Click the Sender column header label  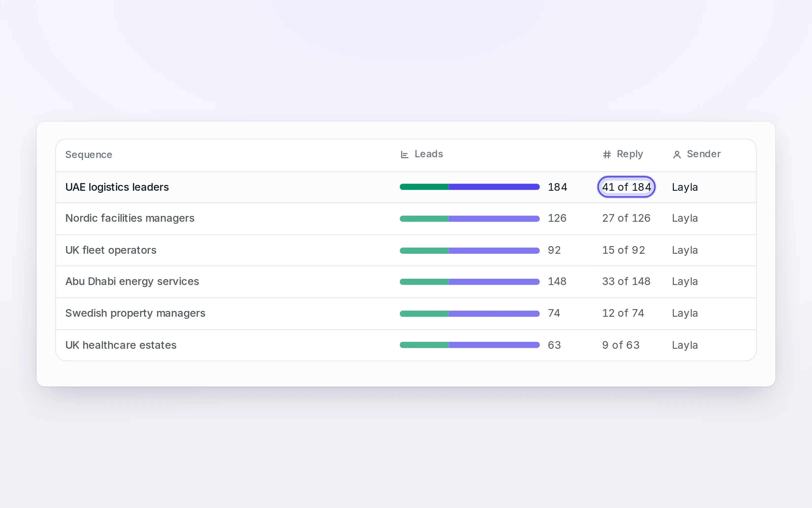point(704,154)
